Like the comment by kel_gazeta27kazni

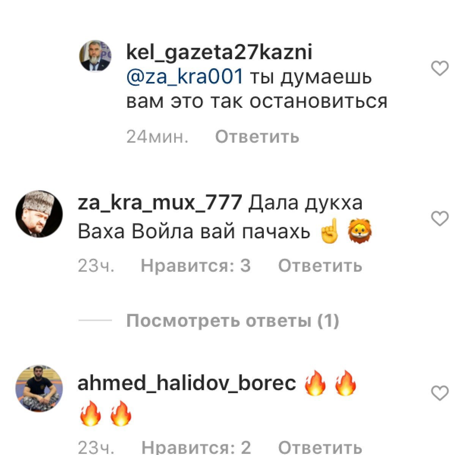(x=440, y=69)
